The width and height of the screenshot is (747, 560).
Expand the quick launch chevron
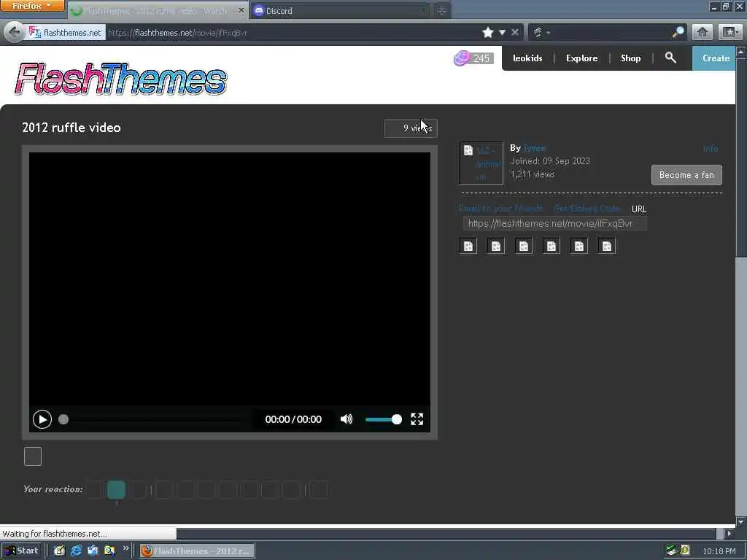tap(125, 548)
